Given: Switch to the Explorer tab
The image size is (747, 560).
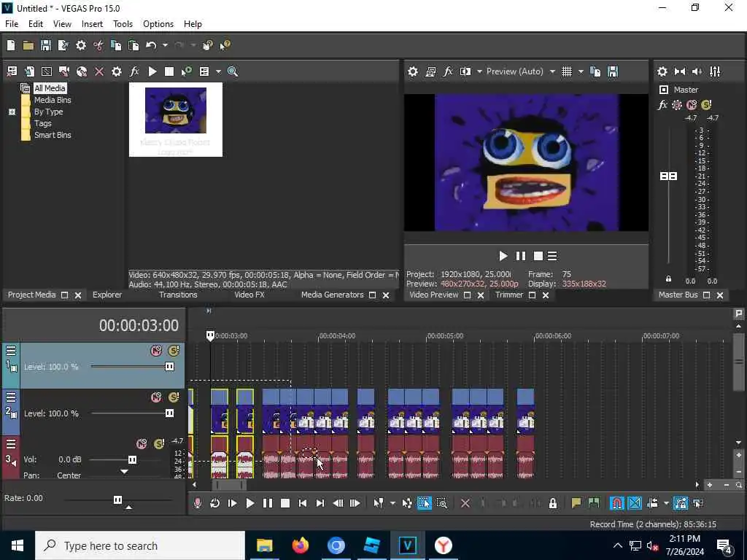Looking at the screenshot, I should (107, 295).
